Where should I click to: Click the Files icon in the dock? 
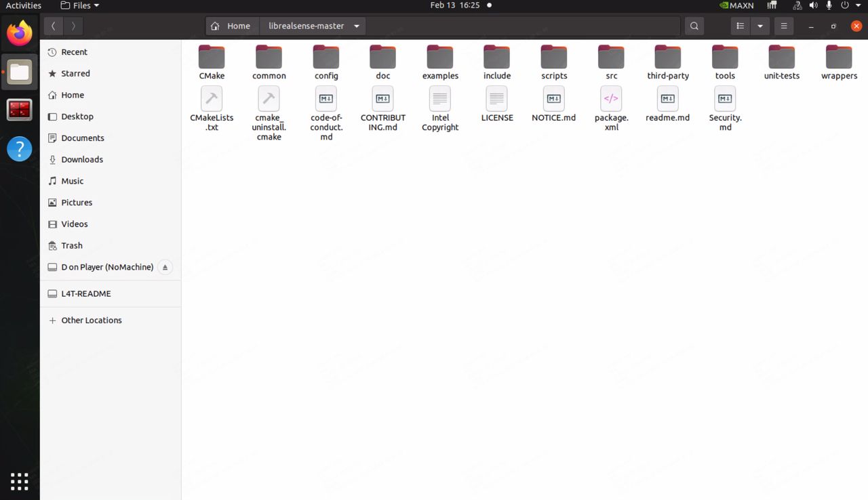coord(20,72)
